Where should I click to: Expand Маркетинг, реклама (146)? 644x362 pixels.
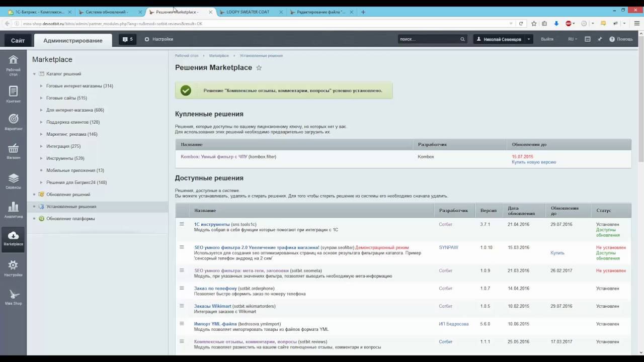pyautogui.click(x=41, y=134)
